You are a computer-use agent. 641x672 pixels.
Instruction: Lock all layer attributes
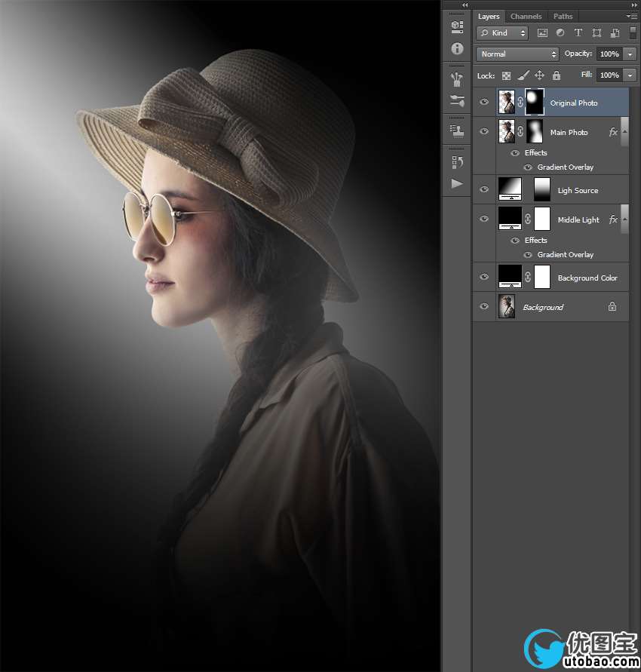[x=557, y=75]
